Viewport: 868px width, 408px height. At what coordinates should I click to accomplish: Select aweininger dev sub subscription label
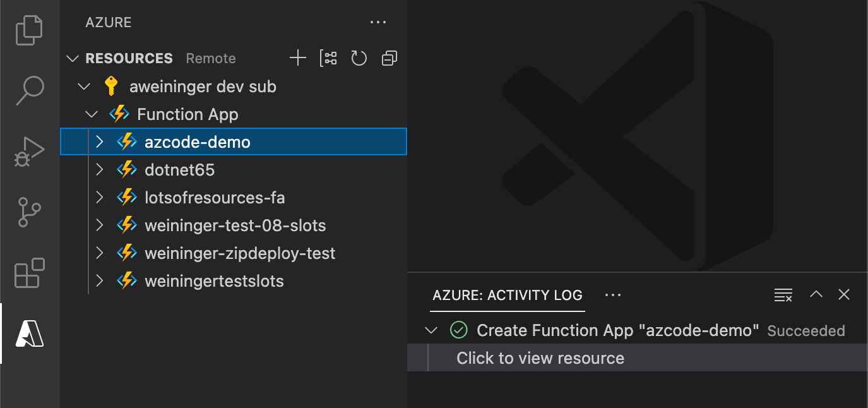click(203, 87)
